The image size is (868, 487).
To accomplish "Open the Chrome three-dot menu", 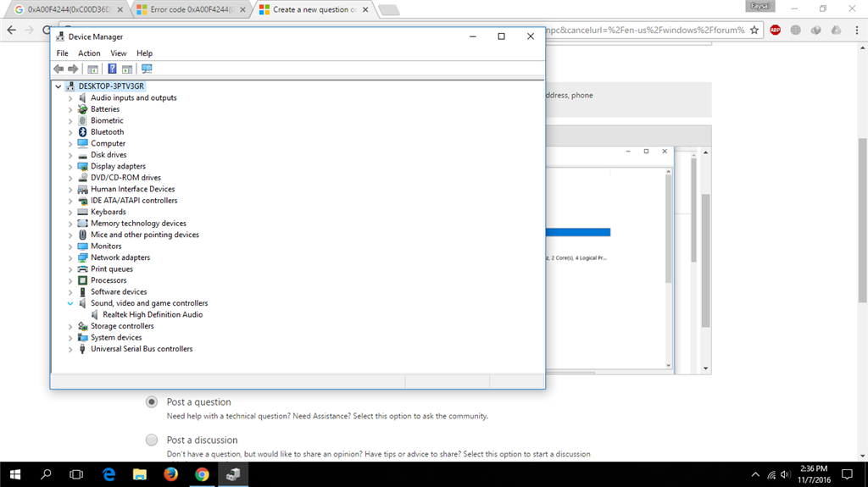I will (x=856, y=30).
